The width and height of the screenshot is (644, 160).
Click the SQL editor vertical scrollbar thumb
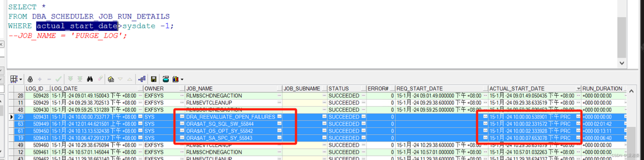(622, 38)
